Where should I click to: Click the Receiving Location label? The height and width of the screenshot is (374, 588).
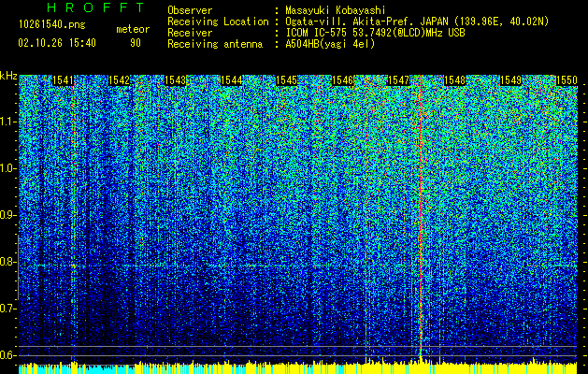(x=218, y=22)
